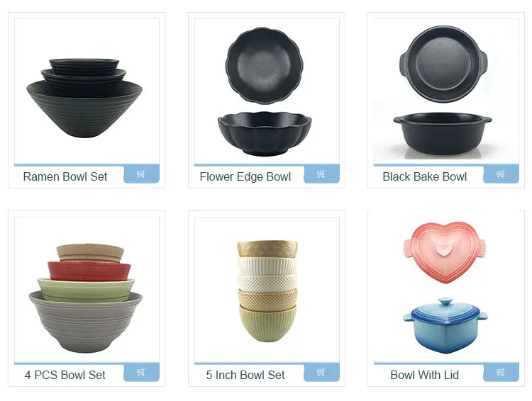The height and width of the screenshot is (401, 532).
Task: Click the 5 Inch Bowl Set label
Action: (x=245, y=375)
